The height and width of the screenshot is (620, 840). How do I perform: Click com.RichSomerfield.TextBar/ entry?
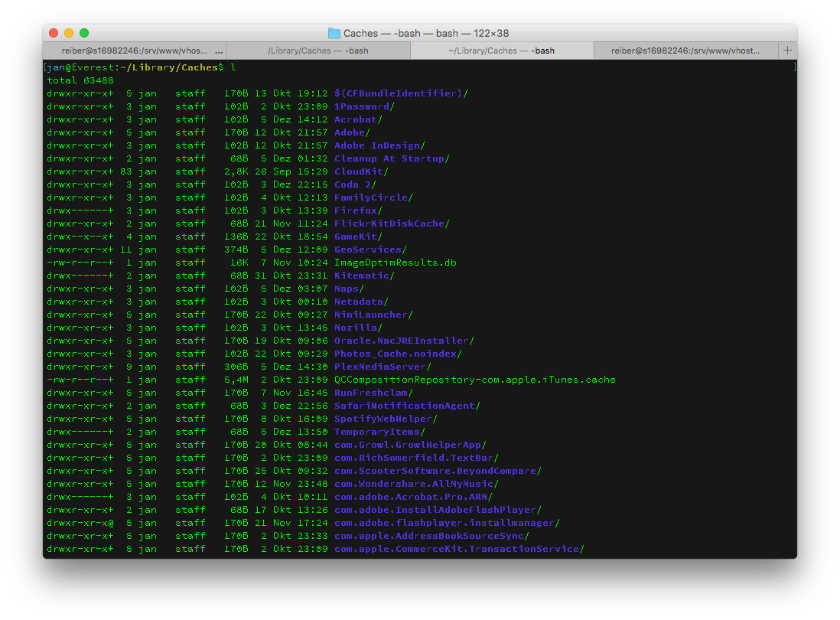[x=415, y=458]
